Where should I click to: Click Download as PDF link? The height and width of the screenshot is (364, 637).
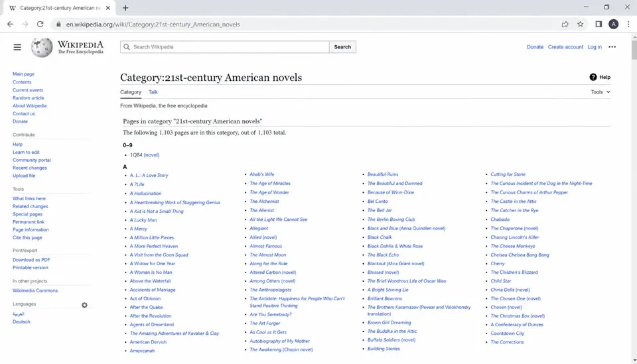coord(31,260)
